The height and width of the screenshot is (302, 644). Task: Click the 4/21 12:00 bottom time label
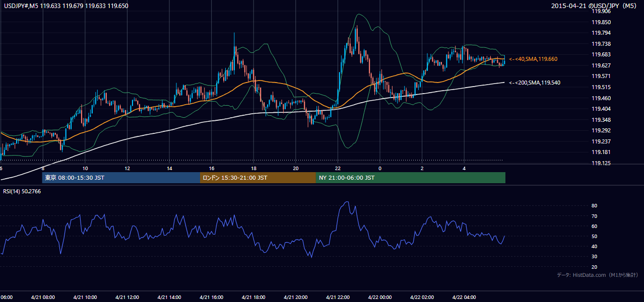tap(127, 297)
